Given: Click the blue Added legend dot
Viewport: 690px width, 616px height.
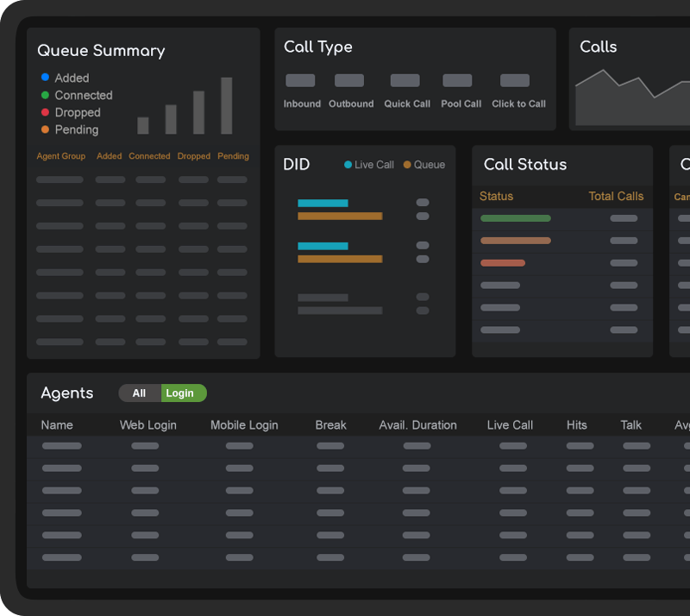Looking at the screenshot, I should (x=45, y=78).
